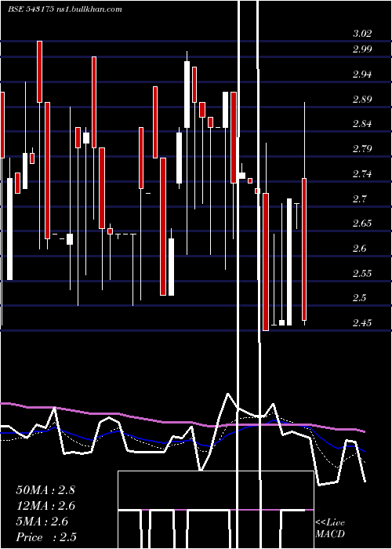Viewport: 392px width, 549px height.
Task: Click the 2.74 price axis label
Action: [362, 174]
